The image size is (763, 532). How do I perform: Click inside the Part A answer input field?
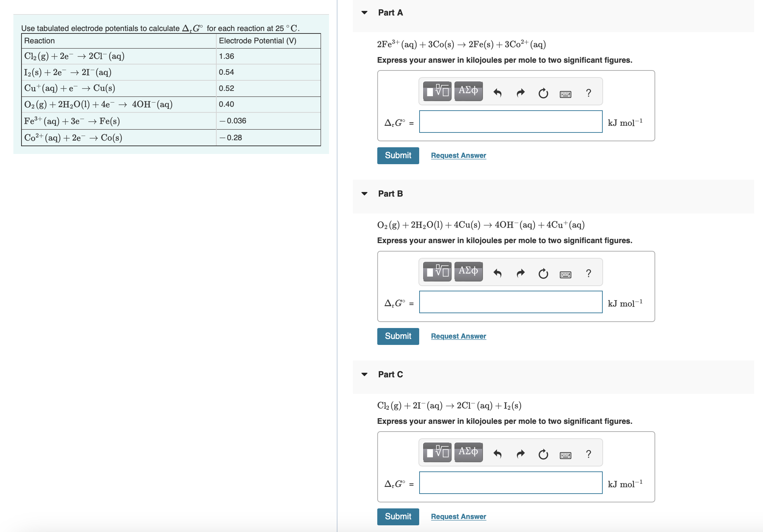pyautogui.click(x=510, y=122)
